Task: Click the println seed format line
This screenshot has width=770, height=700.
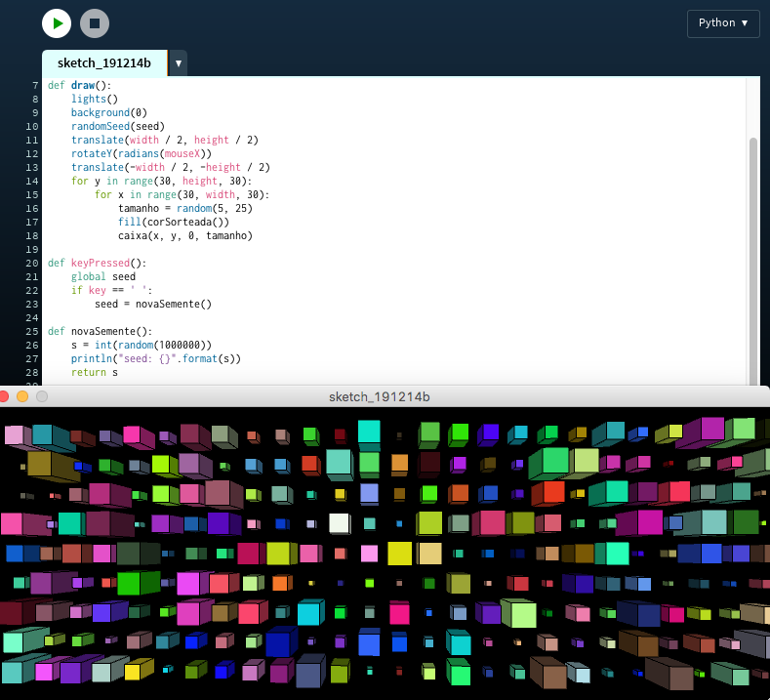Action: pyautogui.click(x=155, y=358)
